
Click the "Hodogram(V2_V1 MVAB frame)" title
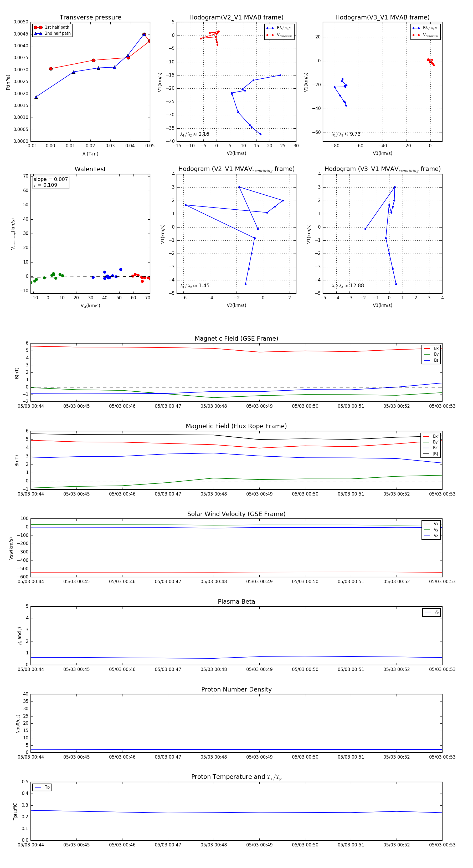[236, 18]
